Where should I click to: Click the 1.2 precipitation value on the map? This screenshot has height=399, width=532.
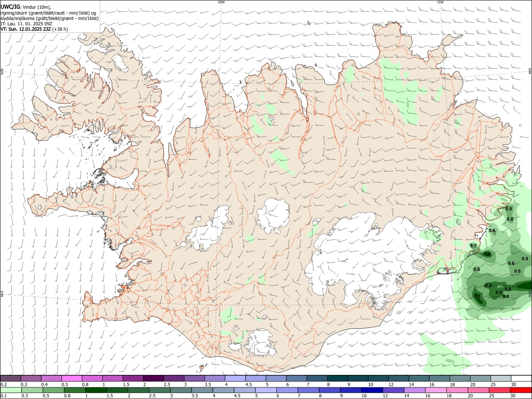(x=488, y=254)
